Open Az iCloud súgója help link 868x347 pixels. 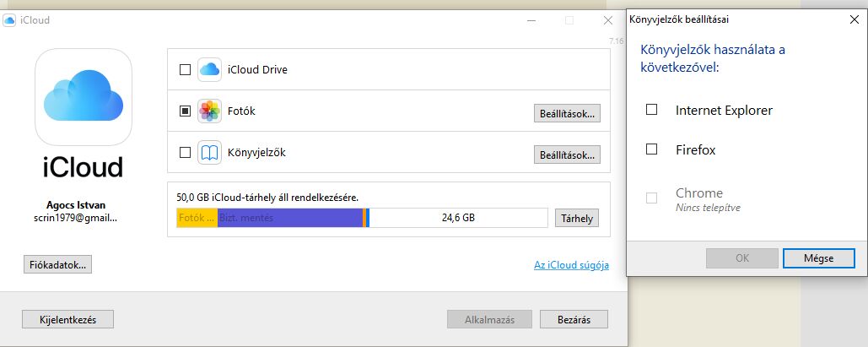pyautogui.click(x=571, y=265)
